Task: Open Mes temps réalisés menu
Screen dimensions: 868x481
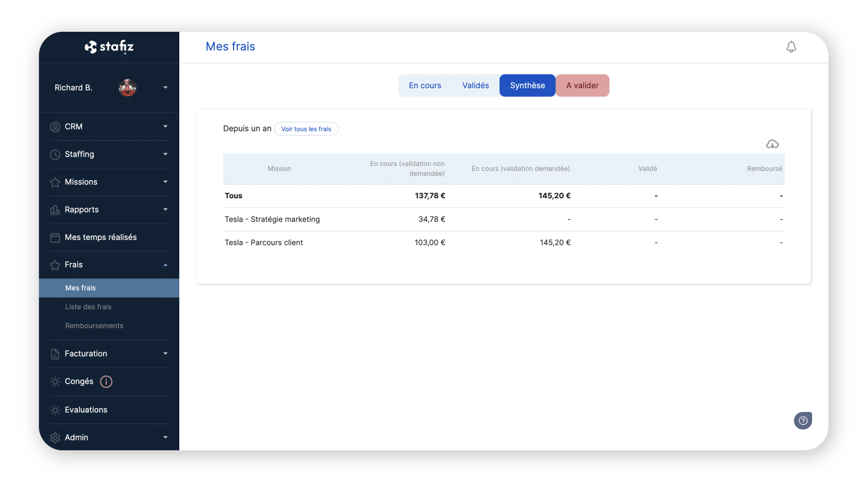Action: tap(101, 237)
